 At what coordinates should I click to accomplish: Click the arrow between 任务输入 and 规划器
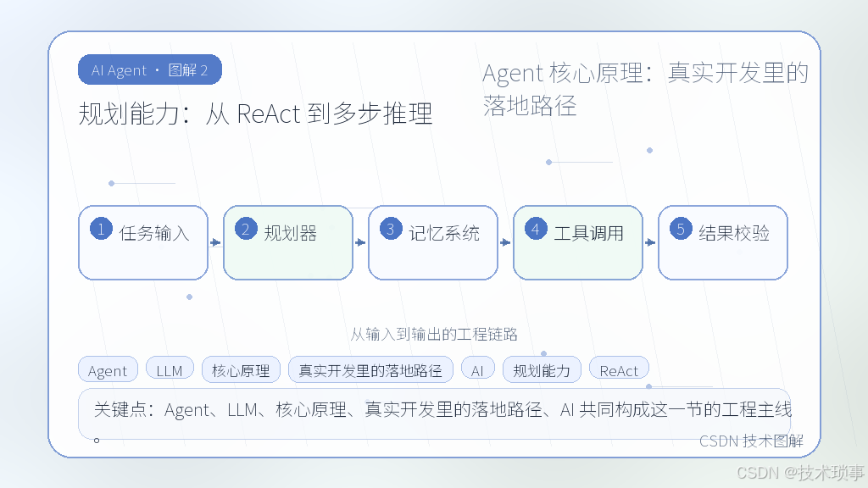click(x=216, y=242)
